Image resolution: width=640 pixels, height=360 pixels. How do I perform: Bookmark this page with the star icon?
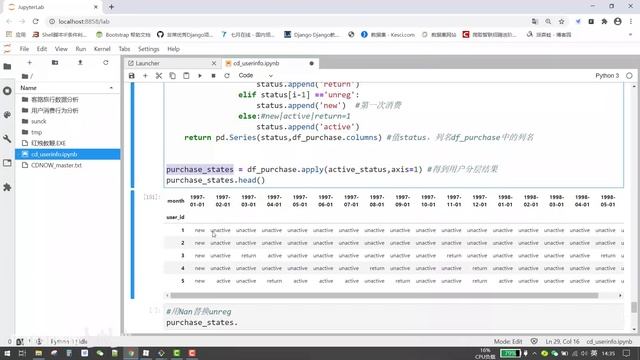pos(562,21)
